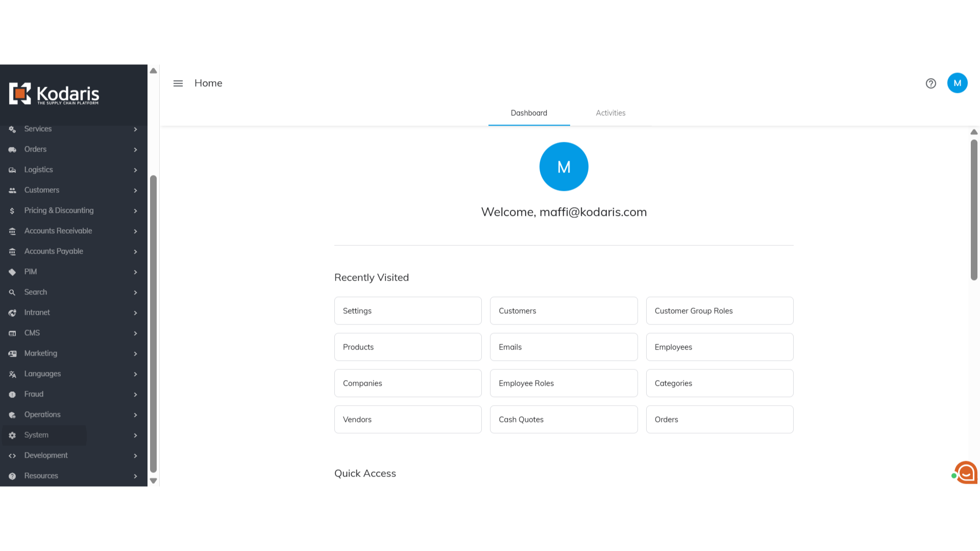980x551 pixels.
Task: Open the chat support widget icon
Action: click(x=966, y=472)
